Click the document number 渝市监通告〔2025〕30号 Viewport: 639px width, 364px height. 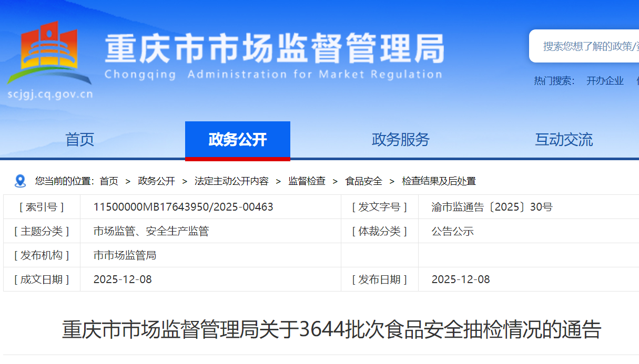click(x=492, y=207)
